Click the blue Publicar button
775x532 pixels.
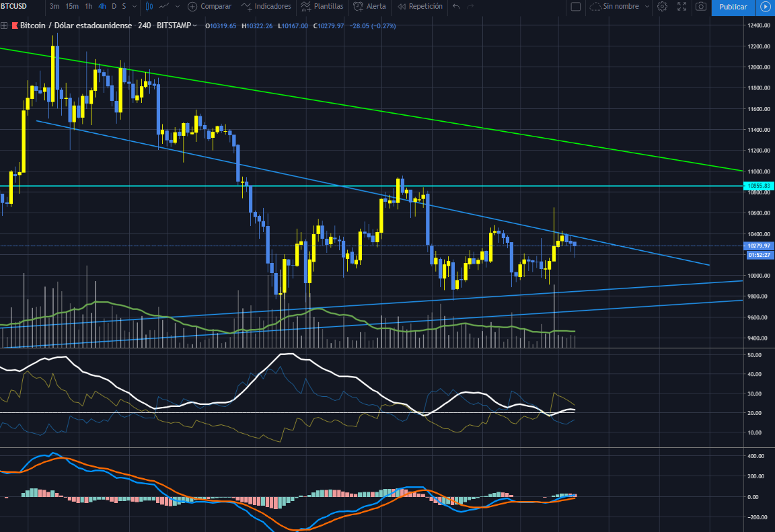(x=733, y=7)
